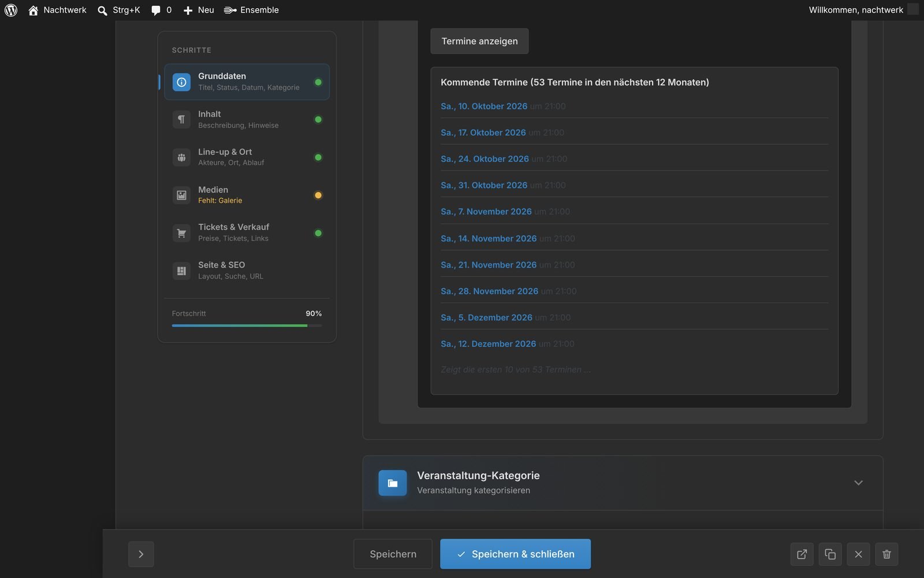The height and width of the screenshot is (578, 924).
Task: Click the WordPress logo icon
Action: [x=11, y=10]
